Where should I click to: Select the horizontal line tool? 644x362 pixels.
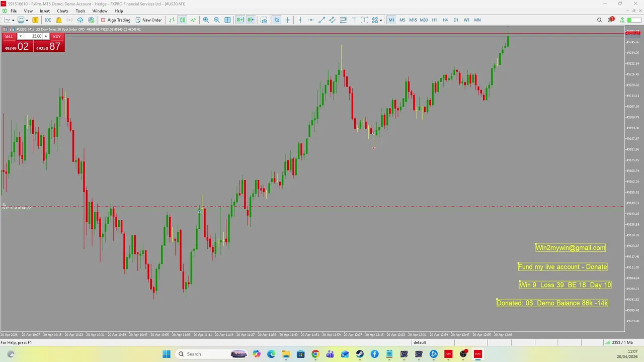coord(311,20)
